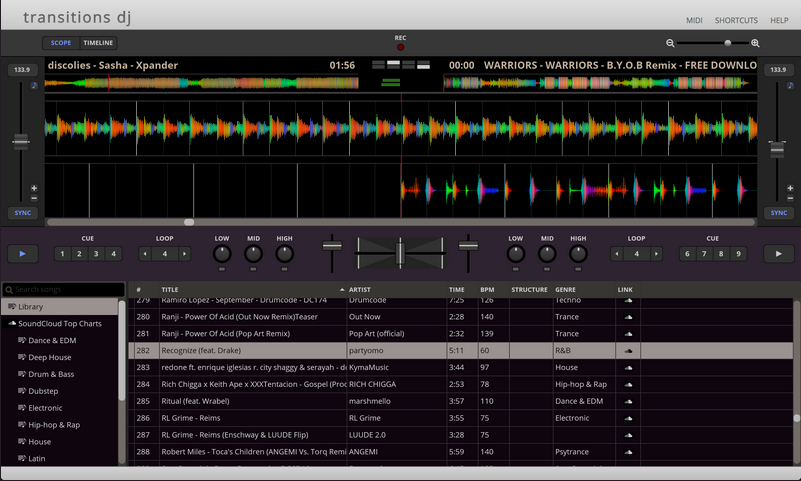Screen dimensions: 801x481
Task: Open the MIDI menu
Action: (694, 20)
